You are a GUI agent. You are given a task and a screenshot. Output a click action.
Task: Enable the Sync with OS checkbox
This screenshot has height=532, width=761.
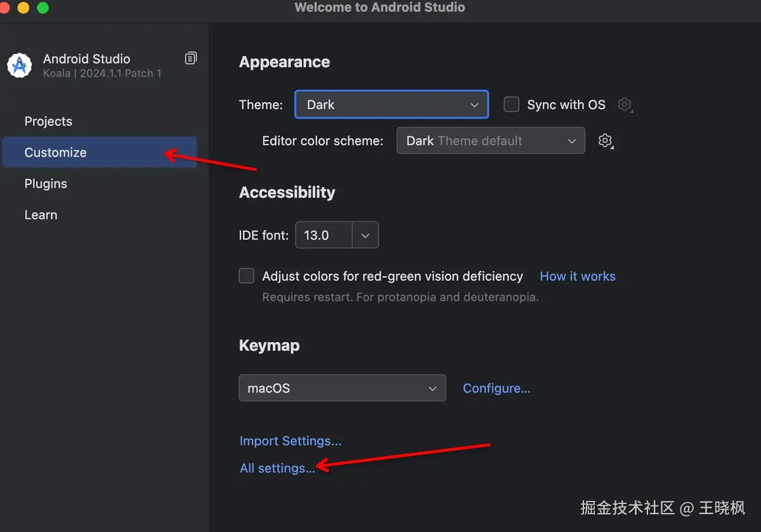(512, 105)
